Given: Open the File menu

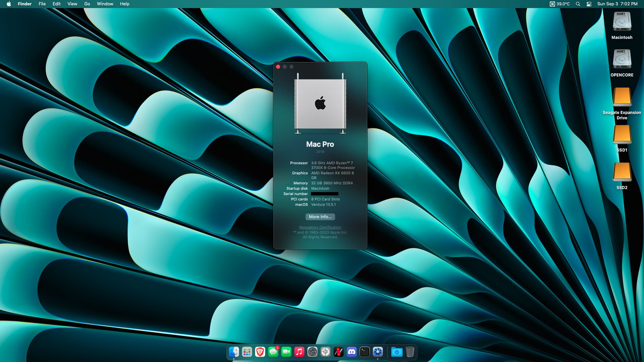Looking at the screenshot, I should pyautogui.click(x=42, y=4).
